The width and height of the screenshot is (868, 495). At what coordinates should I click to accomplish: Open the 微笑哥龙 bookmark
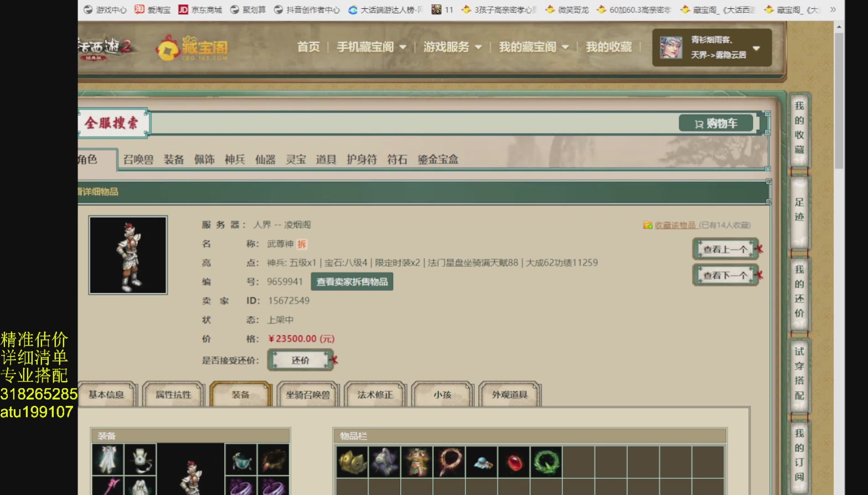pos(567,10)
